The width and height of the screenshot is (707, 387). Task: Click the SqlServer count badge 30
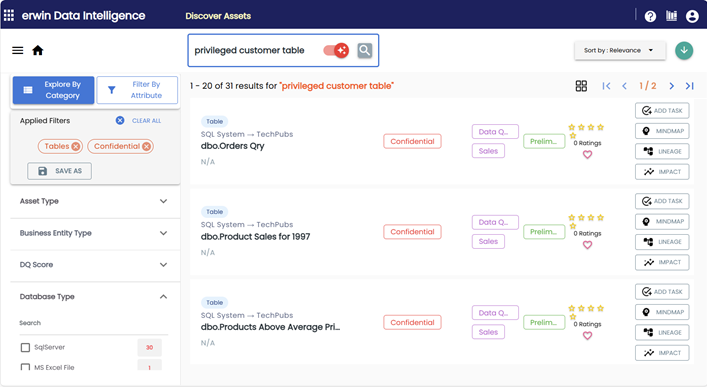point(149,347)
